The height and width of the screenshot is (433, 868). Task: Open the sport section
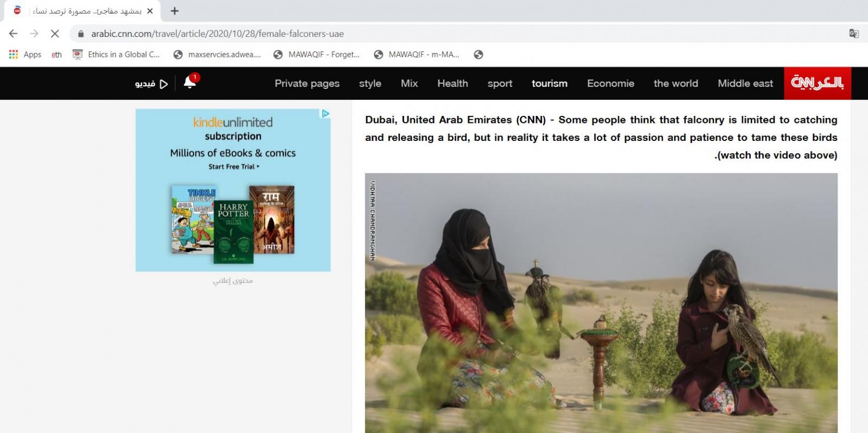[500, 83]
